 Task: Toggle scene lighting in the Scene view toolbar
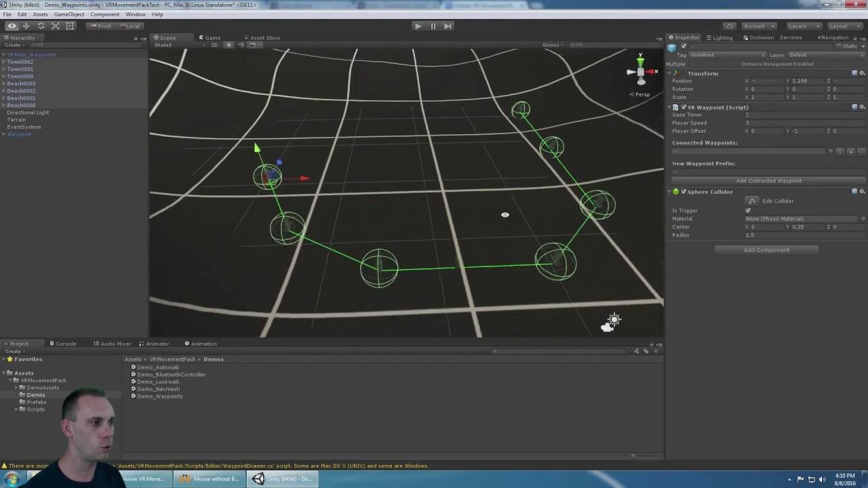click(x=228, y=45)
